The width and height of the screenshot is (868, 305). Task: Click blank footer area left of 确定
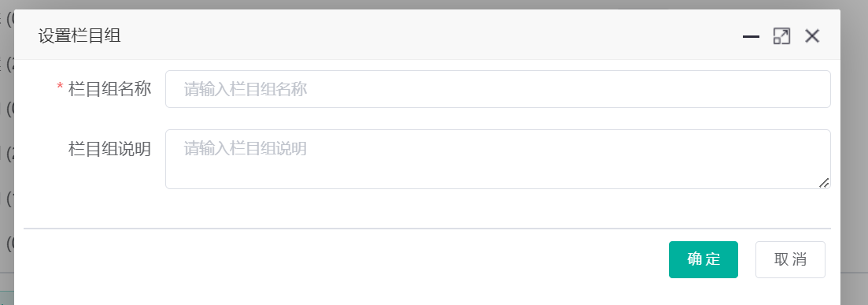coord(343,259)
